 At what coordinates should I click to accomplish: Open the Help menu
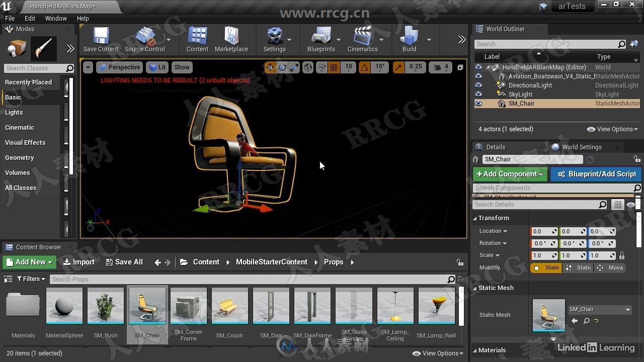coord(83,18)
